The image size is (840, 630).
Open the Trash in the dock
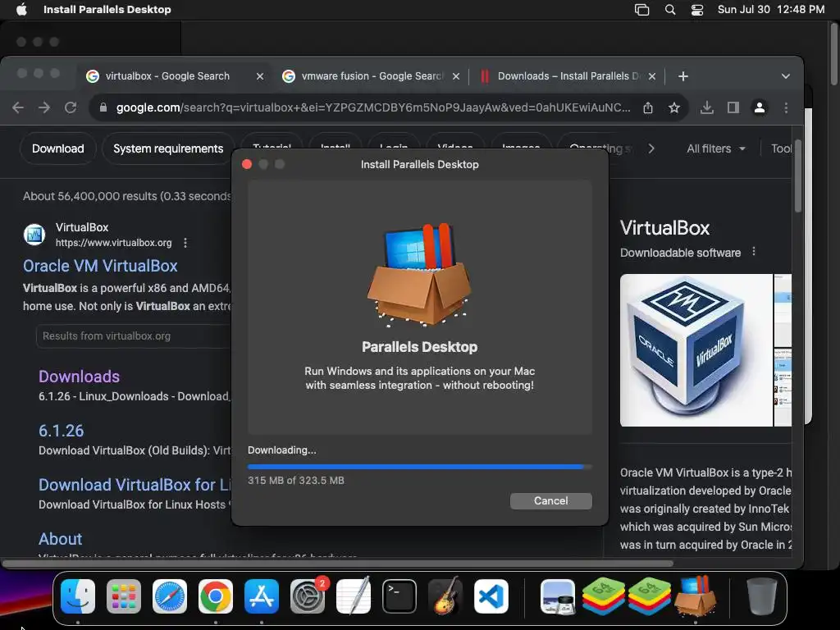(x=762, y=596)
